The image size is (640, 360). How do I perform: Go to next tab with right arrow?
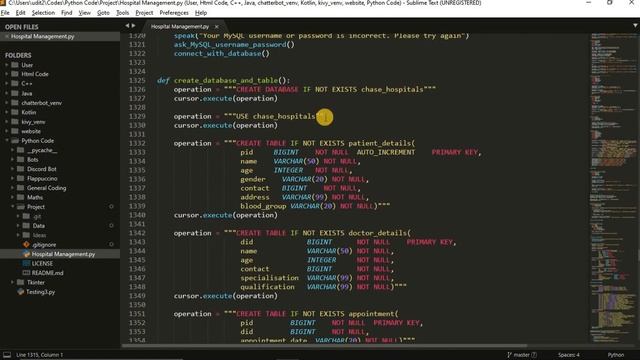[x=133, y=26]
